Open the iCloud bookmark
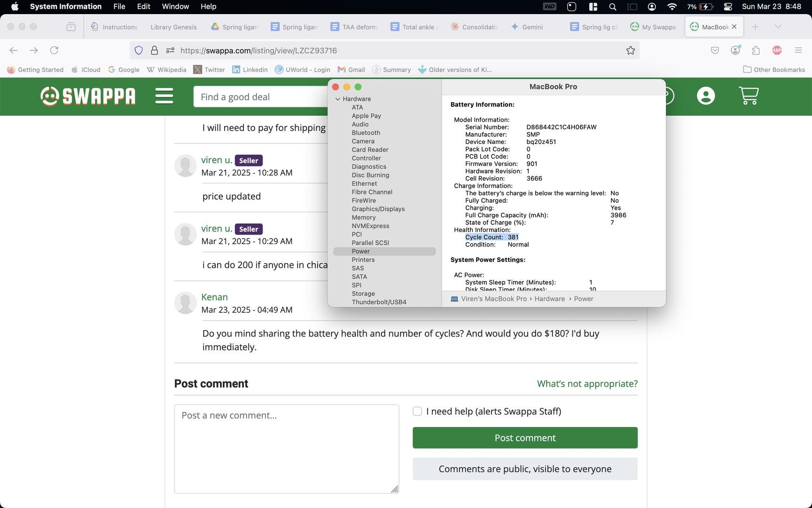 click(86, 70)
